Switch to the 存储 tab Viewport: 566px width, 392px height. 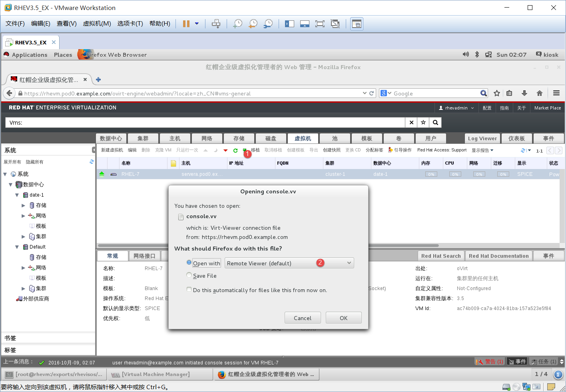[239, 138]
